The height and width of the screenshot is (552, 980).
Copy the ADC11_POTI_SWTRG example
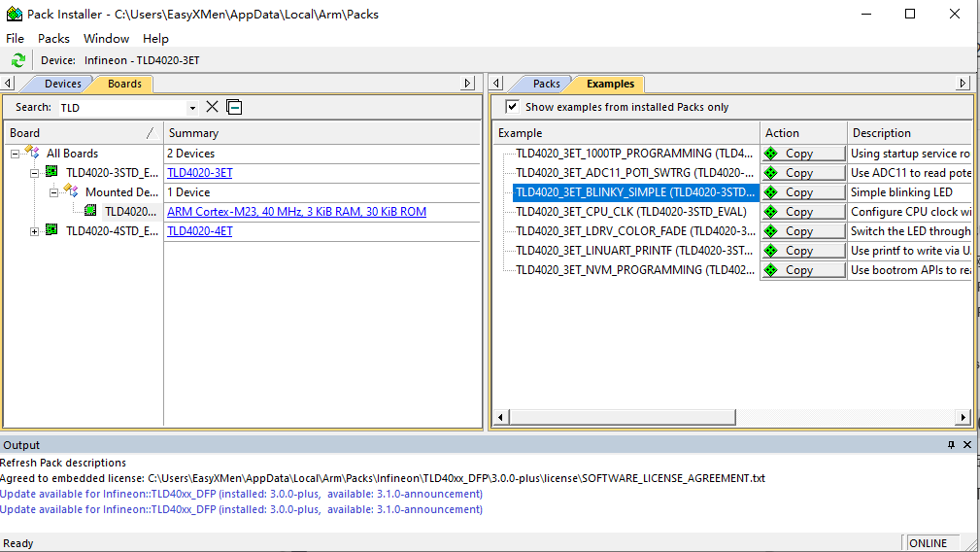[803, 173]
